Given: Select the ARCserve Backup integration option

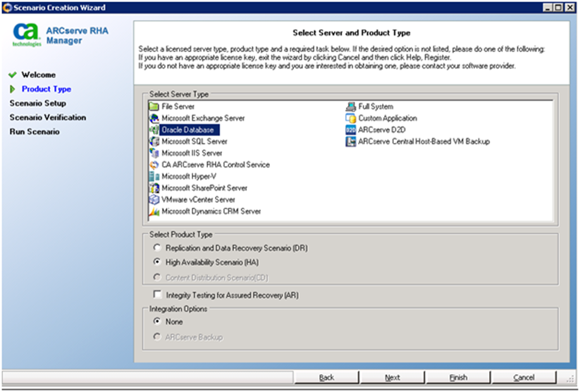Looking at the screenshot, I should point(157,336).
